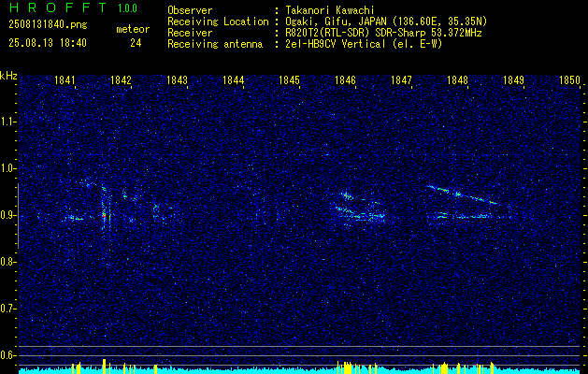Click the 1844 time marker
Screen dimensions: 588x374
click(234, 80)
